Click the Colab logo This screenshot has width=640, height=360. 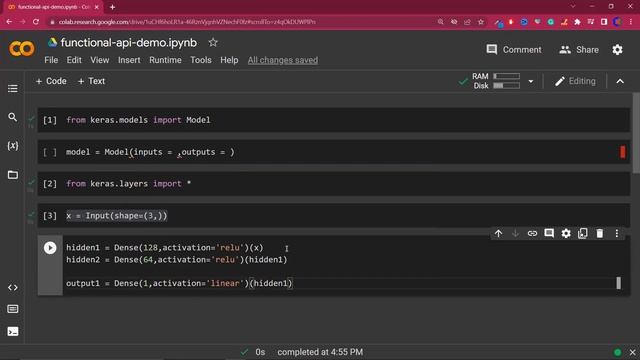pyautogui.click(x=22, y=49)
